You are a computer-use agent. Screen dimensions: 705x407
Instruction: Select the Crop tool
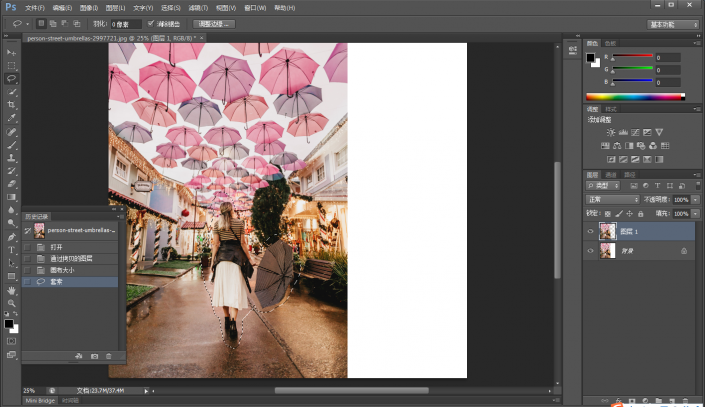pos(11,105)
